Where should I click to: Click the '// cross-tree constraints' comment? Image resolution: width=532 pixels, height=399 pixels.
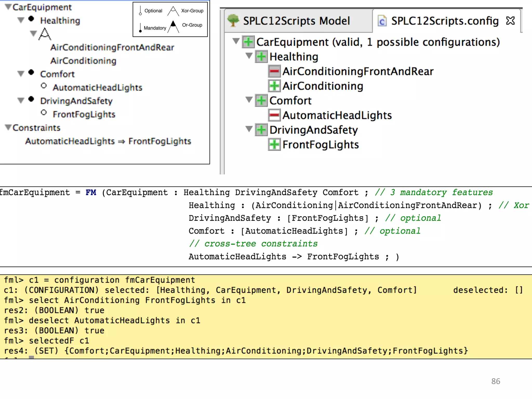[x=253, y=244]
